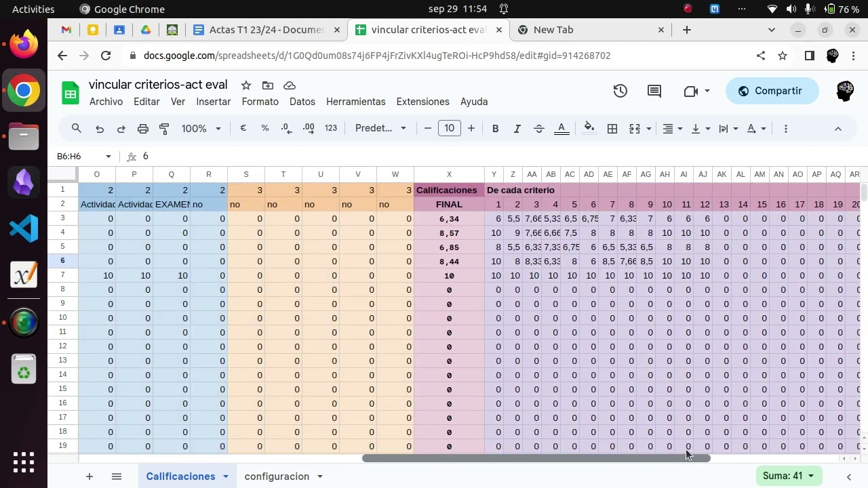Open the Suma: 41 summary dropdown
This screenshot has height=488, width=868.
click(788, 476)
